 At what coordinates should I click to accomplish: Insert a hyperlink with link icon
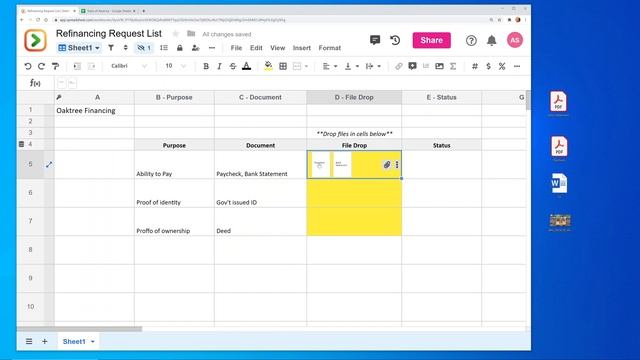click(x=399, y=66)
